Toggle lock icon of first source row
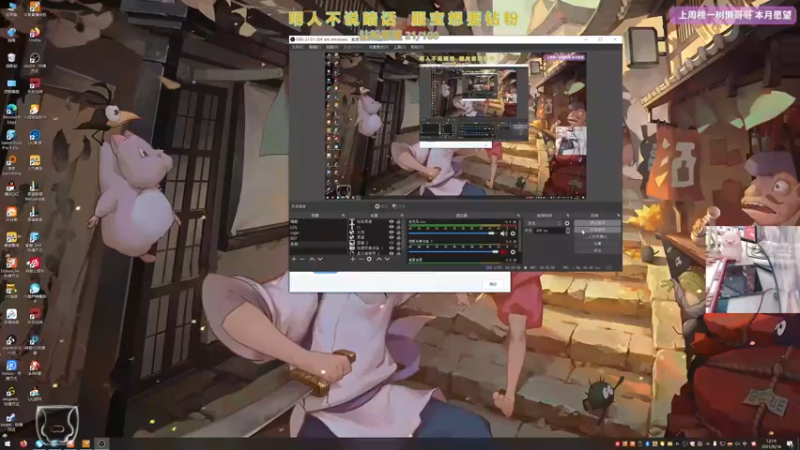Viewport: 800px width, 450px height. tap(398, 221)
